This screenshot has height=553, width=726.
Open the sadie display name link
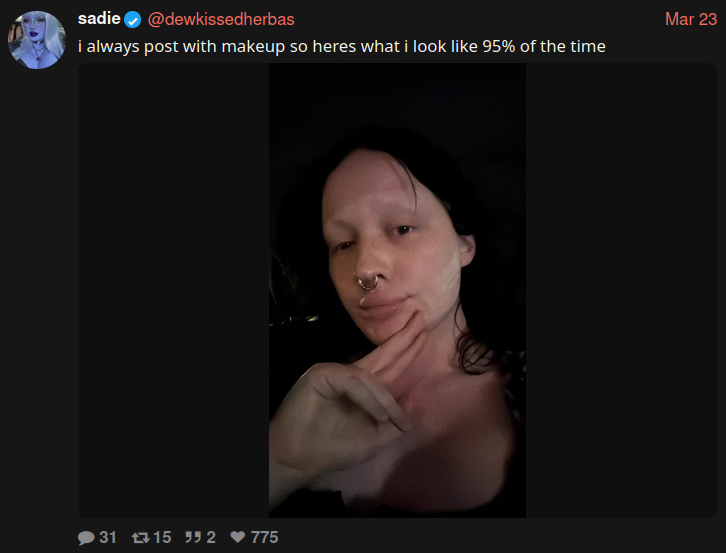click(99, 19)
